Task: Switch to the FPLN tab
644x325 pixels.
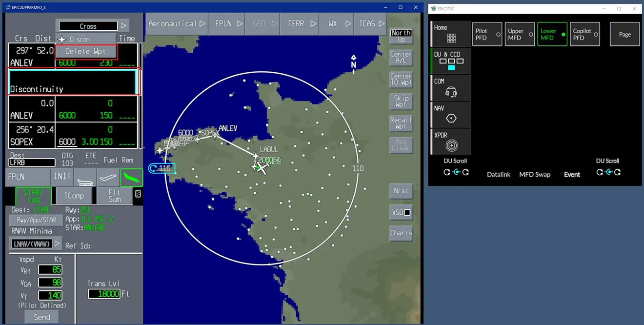Action: click(x=28, y=177)
